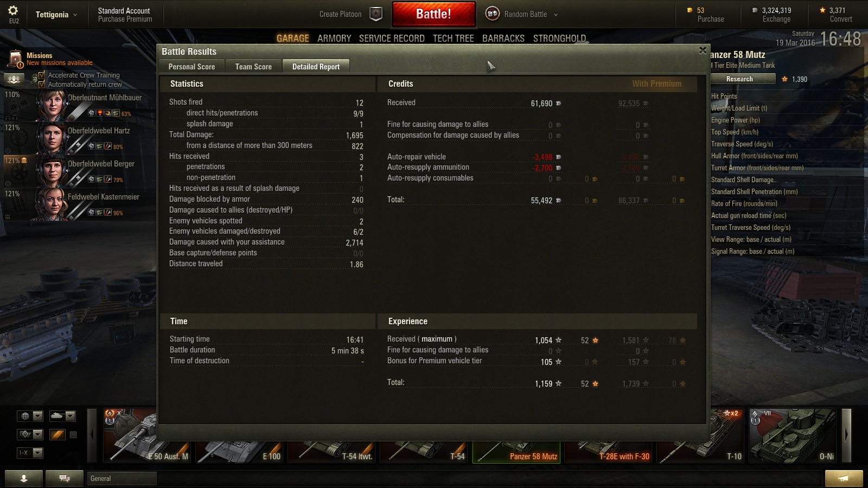Image resolution: width=868 pixels, height=488 pixels.
Task: Toggle Automatically return crew checkbox
Action: click(42, 84)
